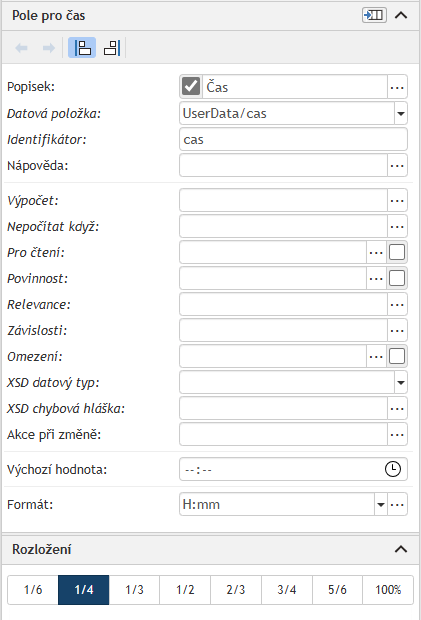Click the back arrow in toolbar
Viewport: 421px width, 620px height.
point(21,48)
